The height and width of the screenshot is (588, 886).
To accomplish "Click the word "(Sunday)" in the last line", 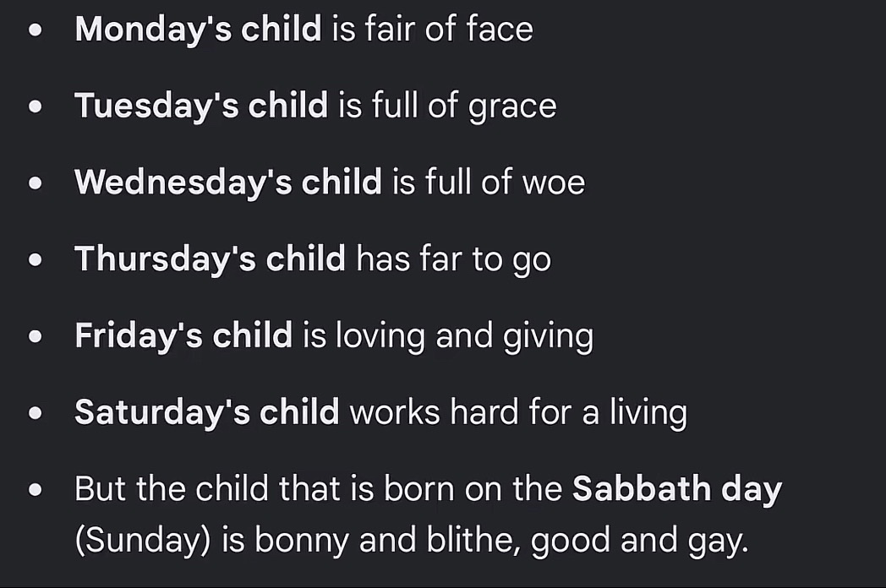I will pos(143,541).
